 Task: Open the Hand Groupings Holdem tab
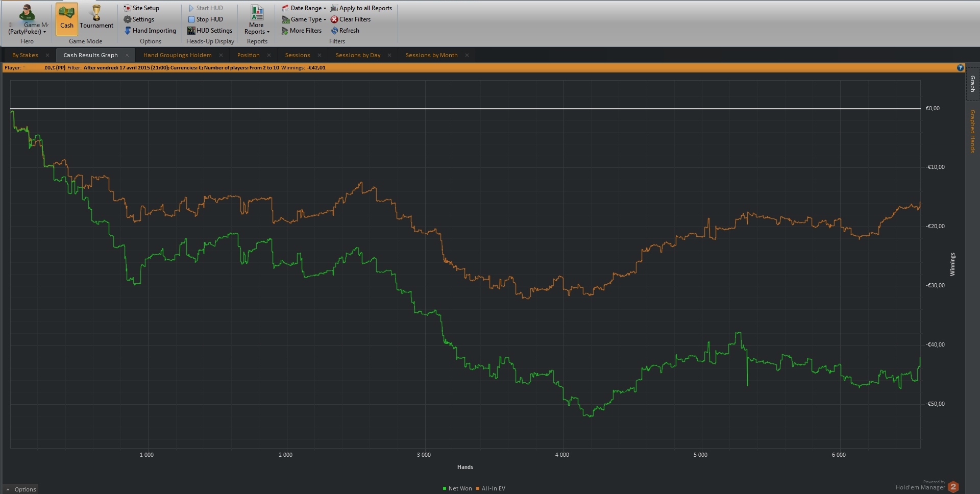coord(177,55)
